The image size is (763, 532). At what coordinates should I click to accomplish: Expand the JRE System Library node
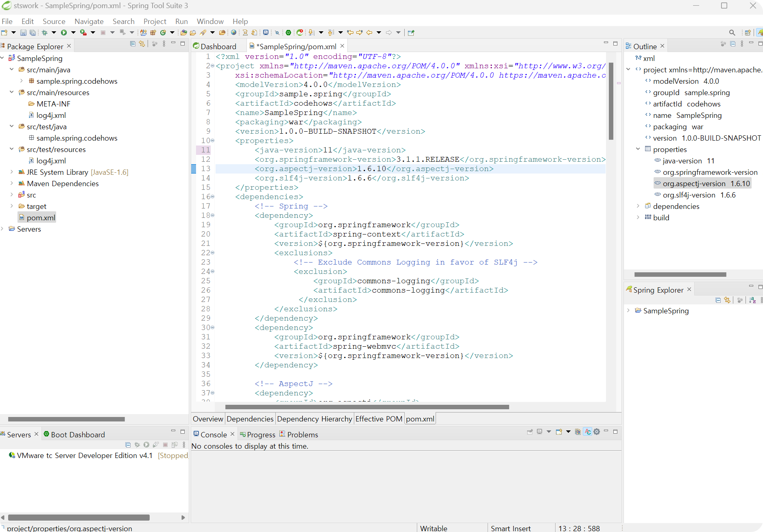click(x=12, y=172)
